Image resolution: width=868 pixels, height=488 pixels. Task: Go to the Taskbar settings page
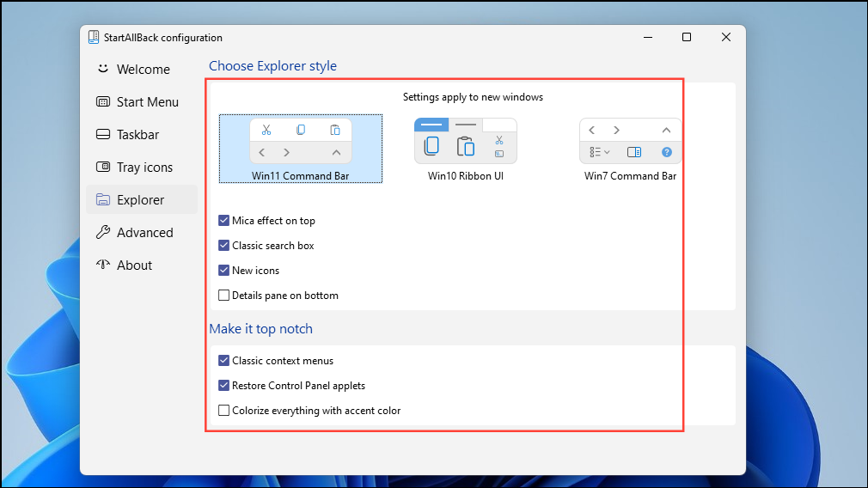coord(142,134)
